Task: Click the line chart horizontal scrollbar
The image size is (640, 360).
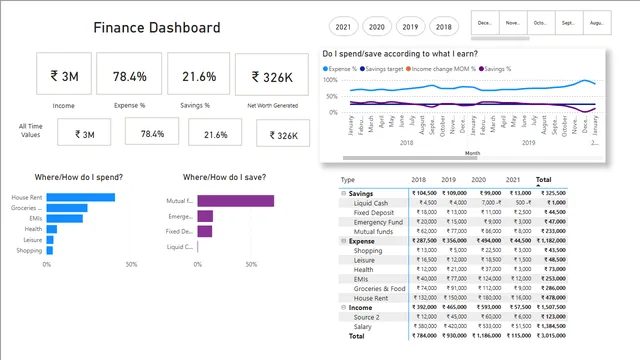Action: [410, 158]
